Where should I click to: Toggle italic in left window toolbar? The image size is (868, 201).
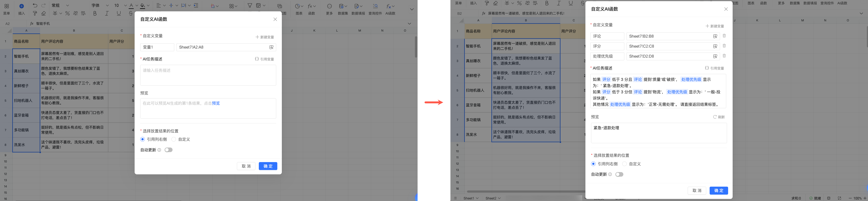click(107, 13)
